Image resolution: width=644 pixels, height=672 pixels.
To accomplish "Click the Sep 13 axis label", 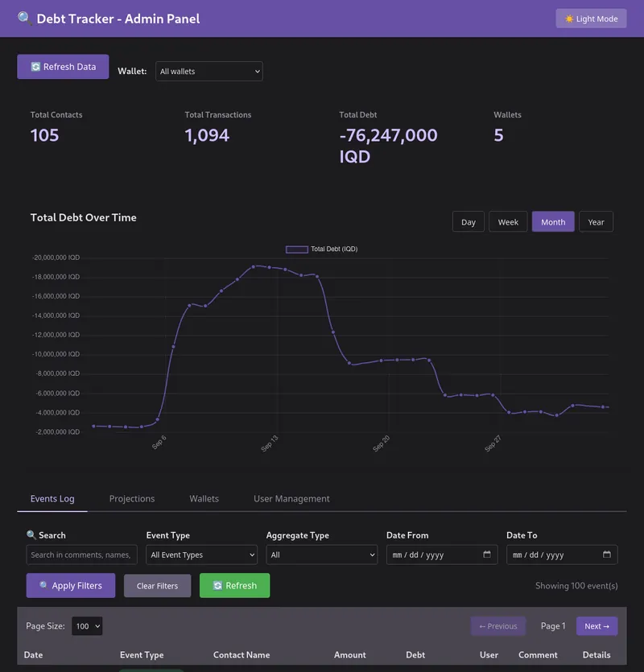I will (x=270, y=443).
